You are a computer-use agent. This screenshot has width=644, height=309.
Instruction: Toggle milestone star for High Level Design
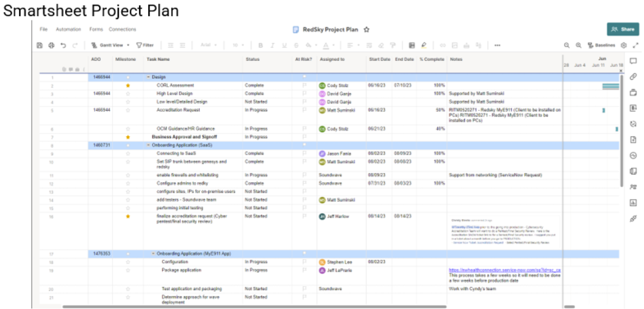pos(128,94)
